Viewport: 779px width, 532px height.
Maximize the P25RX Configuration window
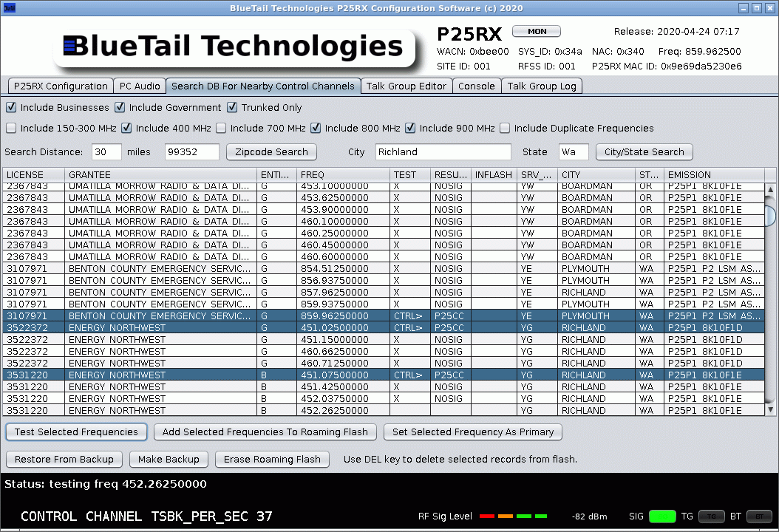(756, 8)
